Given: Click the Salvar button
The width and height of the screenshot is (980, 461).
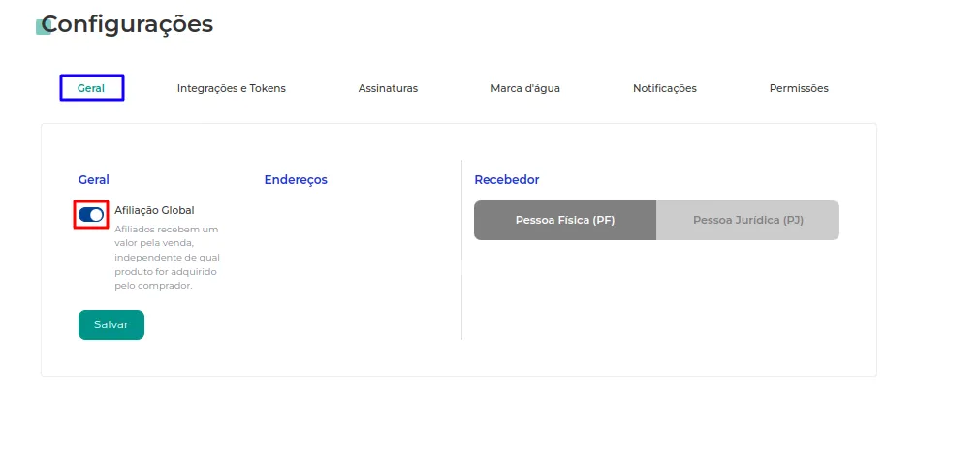Looking at the screenshot, I should [x=111, y=324].
